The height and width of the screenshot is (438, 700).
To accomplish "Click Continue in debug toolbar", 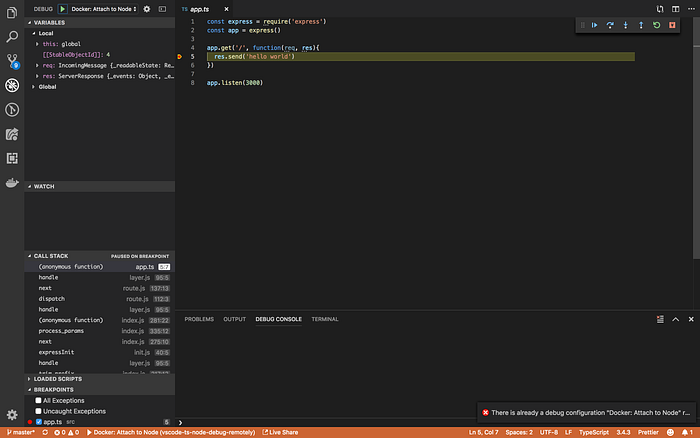I will [595, 25].
